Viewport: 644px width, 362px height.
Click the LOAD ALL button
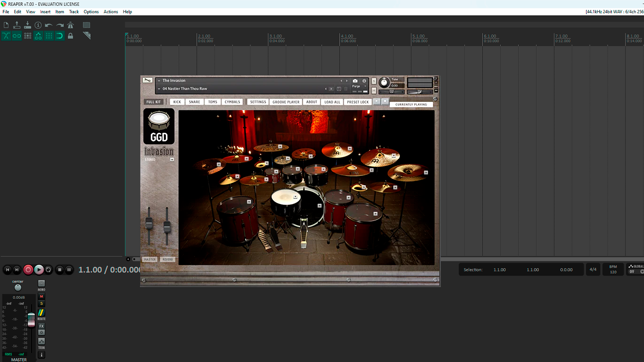click(x=332, y=102)
